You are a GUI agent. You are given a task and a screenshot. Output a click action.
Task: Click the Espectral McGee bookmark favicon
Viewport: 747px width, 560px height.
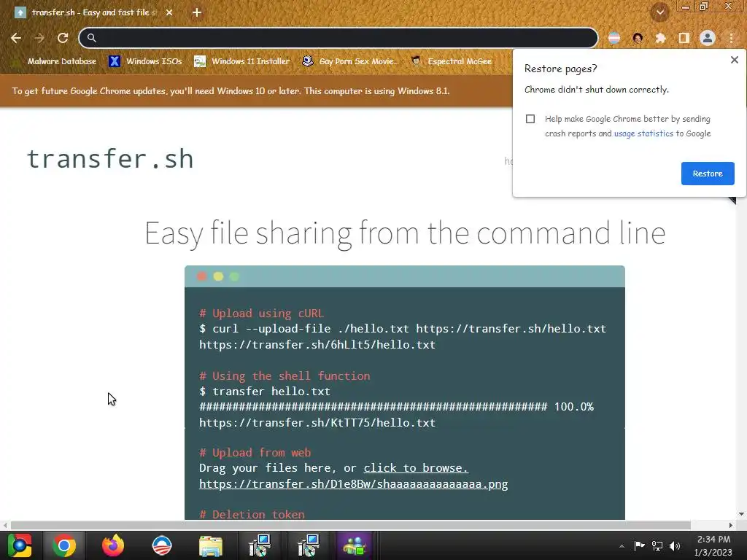coord(416,61)
